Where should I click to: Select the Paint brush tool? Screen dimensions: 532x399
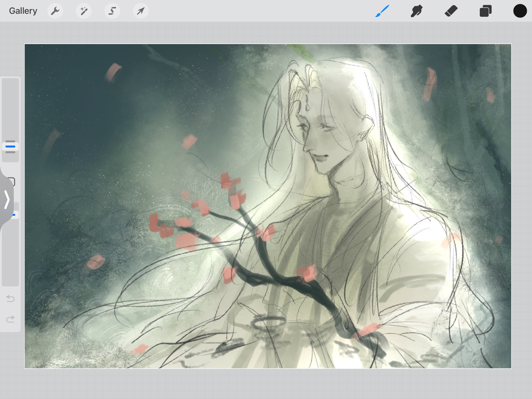coord(382,11)
